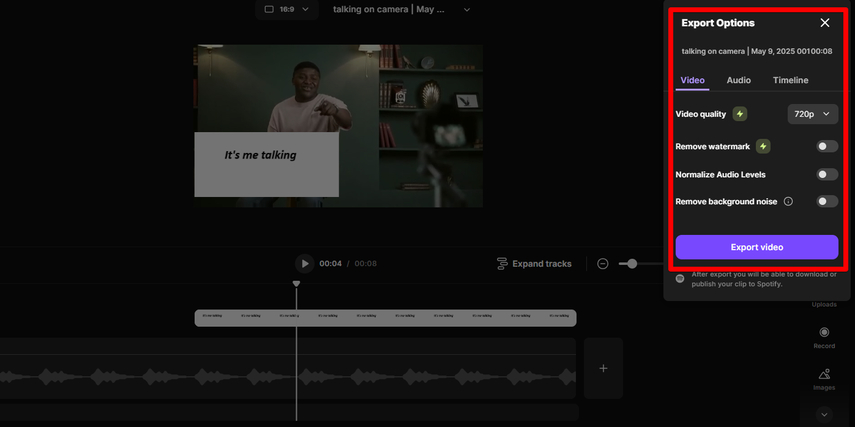The width and height of the screenshot is (855, 427).
Task: Click Expand tracks
Action: pos(534,264)
